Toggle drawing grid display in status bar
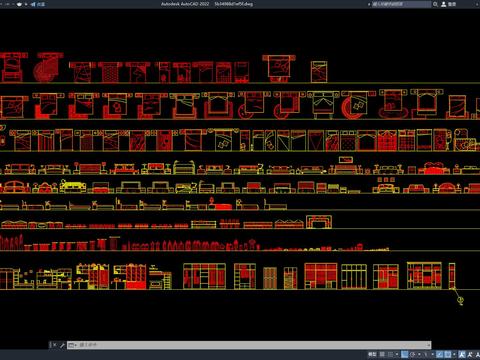 pyautogui.click(x=382, y=354)
